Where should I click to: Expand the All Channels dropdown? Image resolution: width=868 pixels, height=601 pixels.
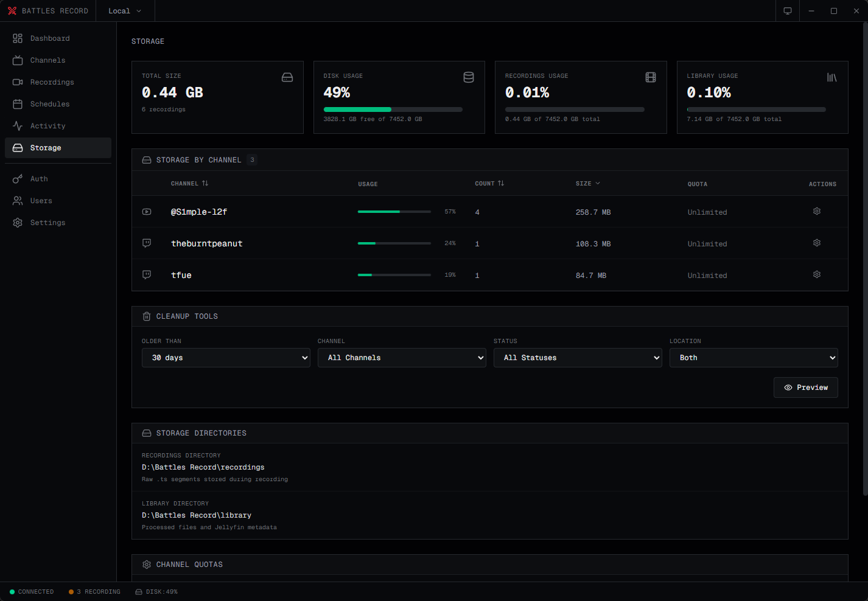(x=402, y=358)
